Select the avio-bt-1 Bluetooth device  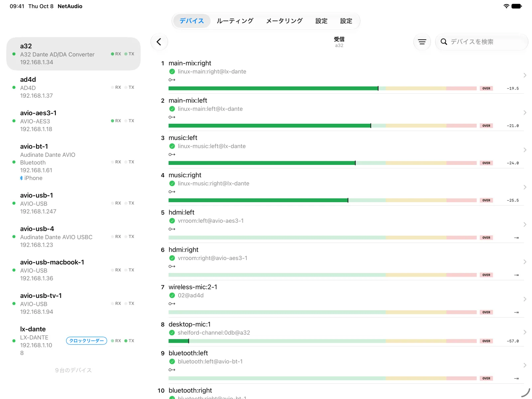(73, 162)
